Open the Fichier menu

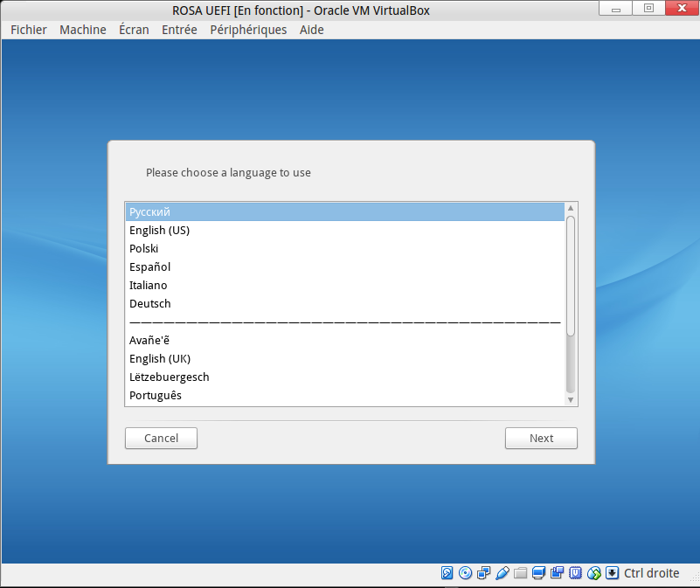[x=29, y=30]
